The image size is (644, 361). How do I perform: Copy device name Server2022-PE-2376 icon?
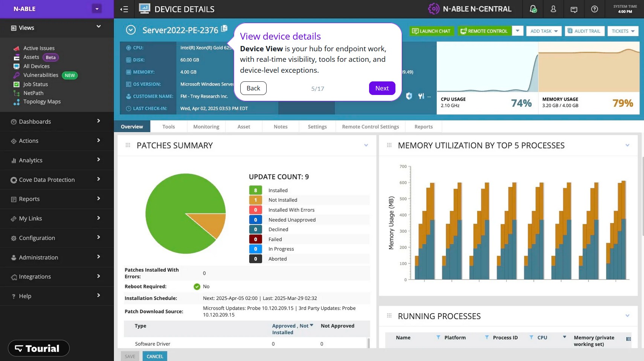click(224, 28)
